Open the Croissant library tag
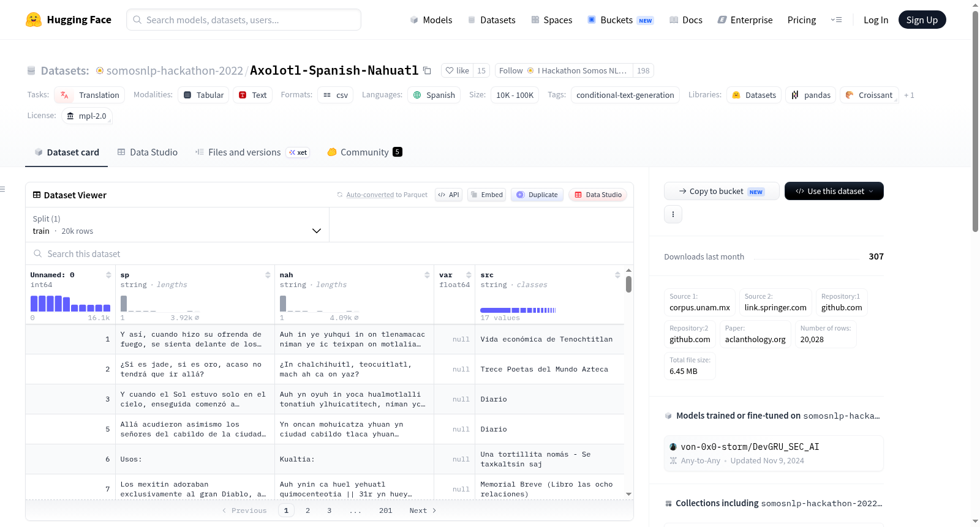The width and height of the screenshot is (980, 527). pyautogui.click(x=869, y=95)
